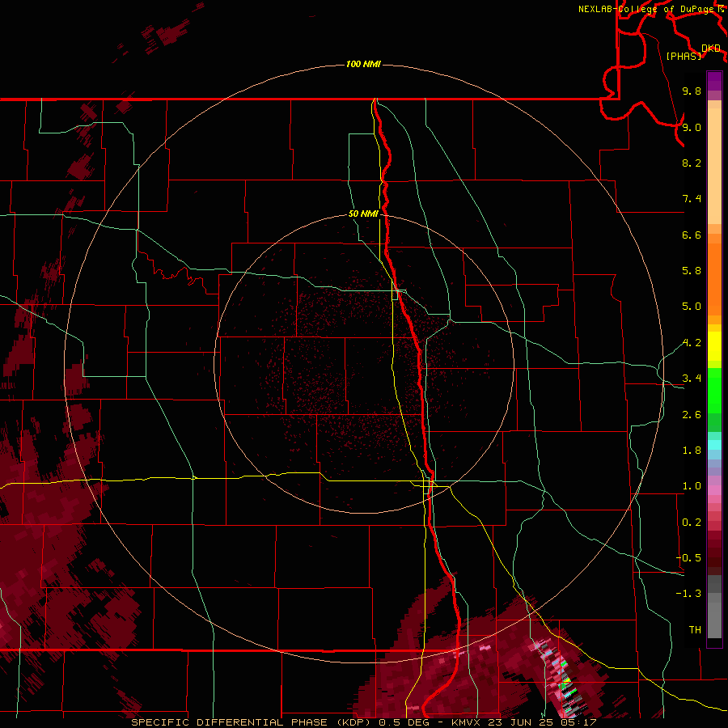Click the -0.5 value on the color scale
Viewport: 728px width, 728px height.
(x=688, y=558)
